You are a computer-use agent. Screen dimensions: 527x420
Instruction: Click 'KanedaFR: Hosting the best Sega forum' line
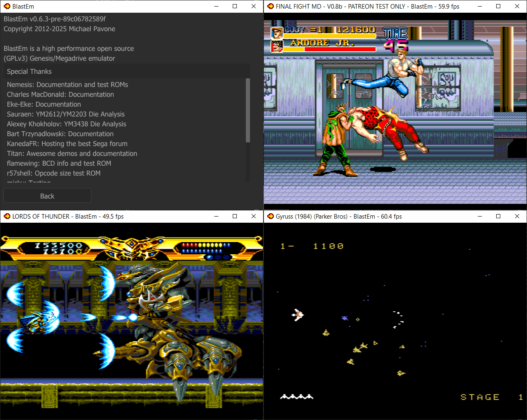tap(67, 144)
